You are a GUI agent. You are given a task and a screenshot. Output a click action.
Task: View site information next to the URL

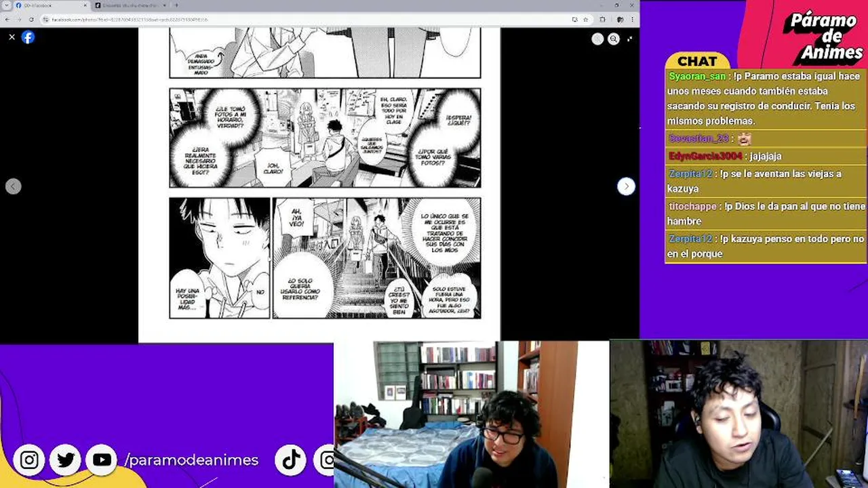(x=46, y=19)
